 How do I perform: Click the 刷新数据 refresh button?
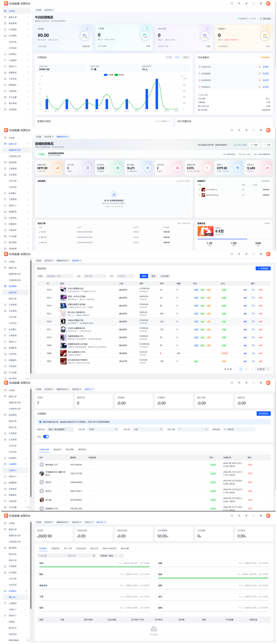pyautogui.click(x=265, y=19)
